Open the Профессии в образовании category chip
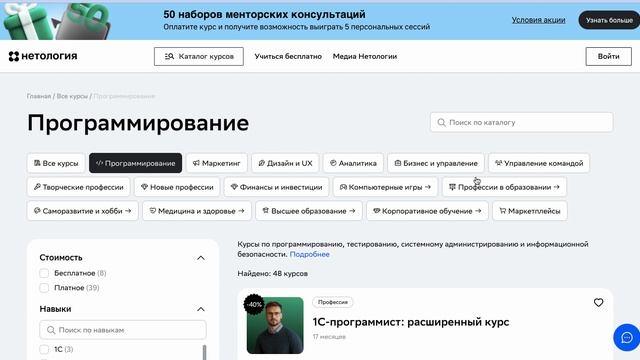Screen dimensions: 640x360 tap(504, 187)
